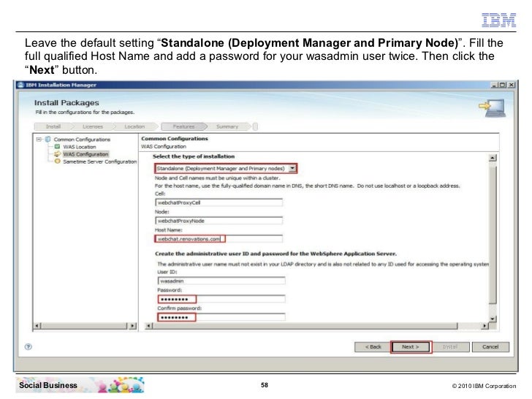The height and width of the screenshot is (399, 532).
Task: Click the tree panel scroll right arrow
Action: [133, 326]
